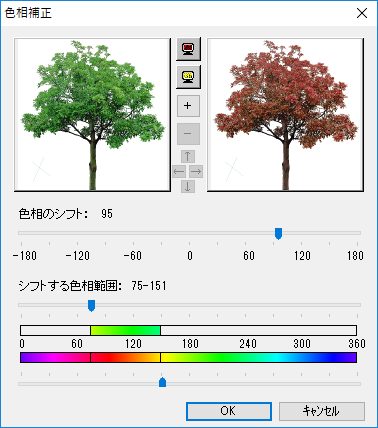Click the green selected range in hue bar

click(125, 331)
